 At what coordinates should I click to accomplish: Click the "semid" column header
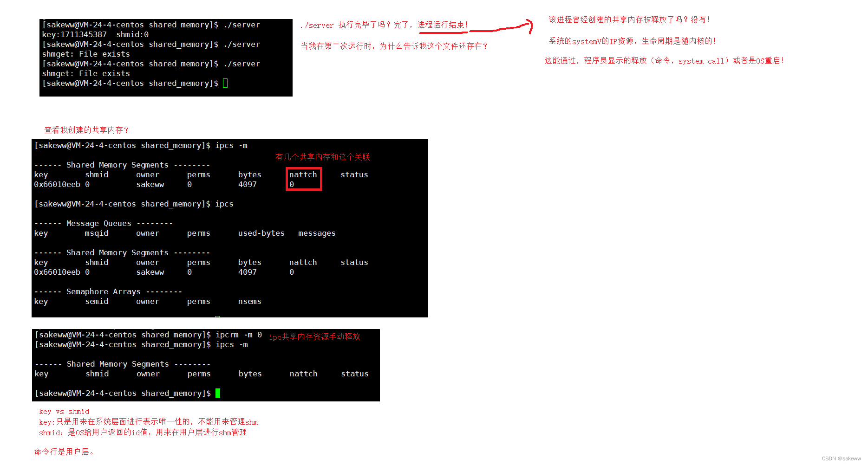tap(97, 301)
